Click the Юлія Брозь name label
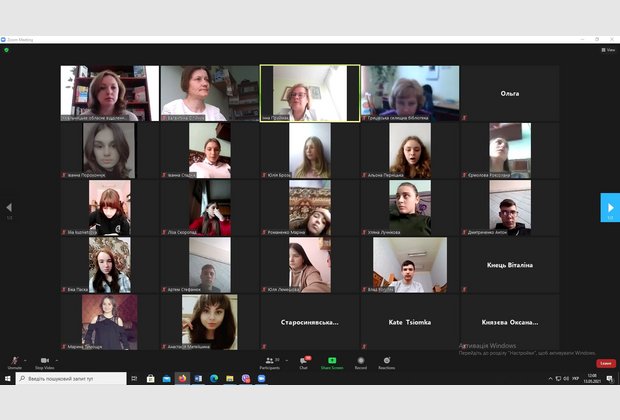Viewport: 620px width, 420px height. (279, 175)
